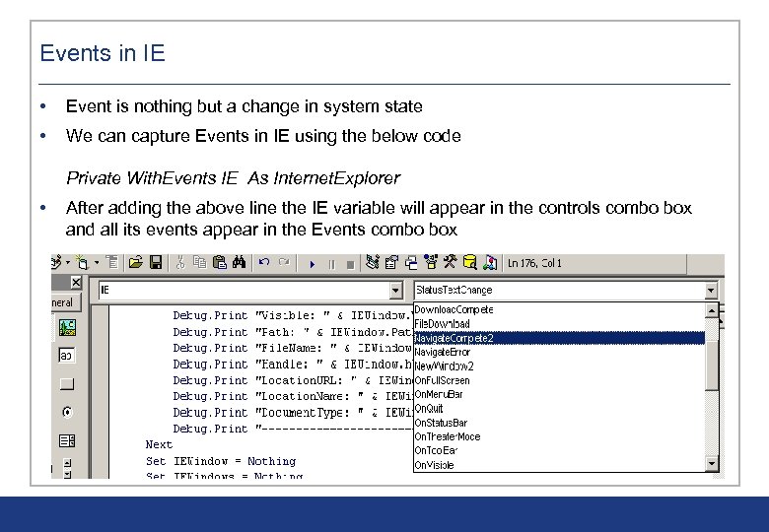Screen dimensions: 769x532
Task: Select the ListBox control in toolbox
Action: coord(67,441)
